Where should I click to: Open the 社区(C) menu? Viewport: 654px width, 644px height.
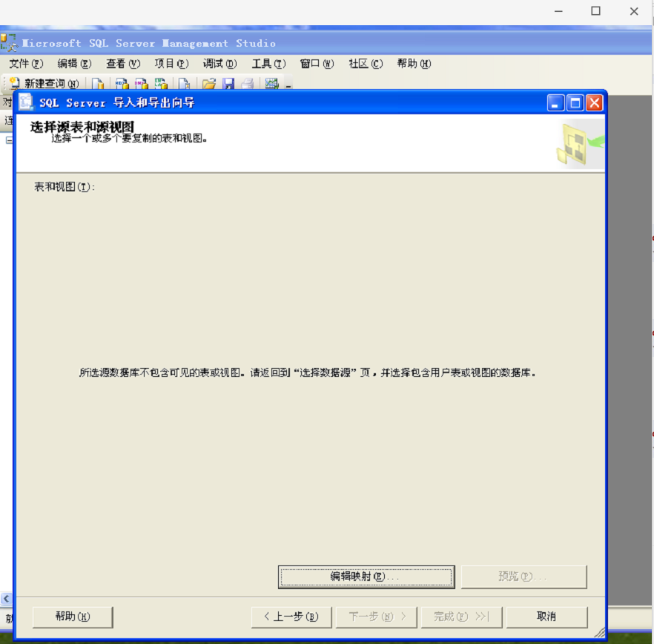click(x=366, y=64)
